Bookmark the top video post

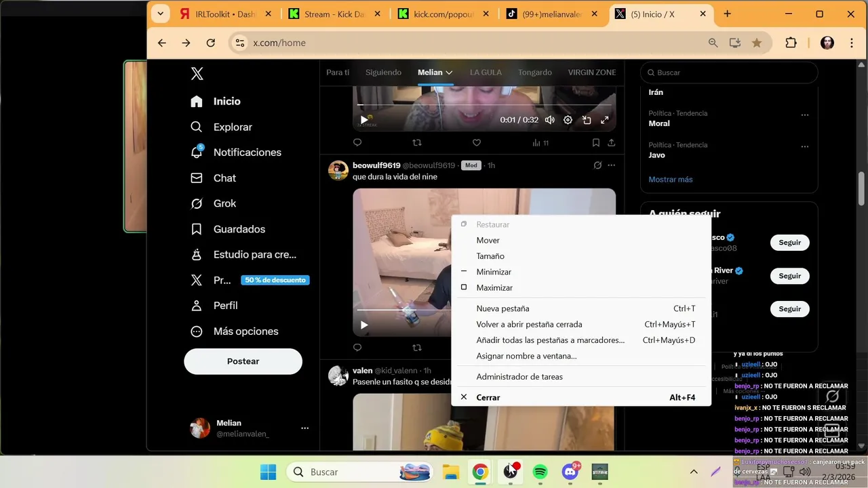pyautogui.click(x=595, y=142)
